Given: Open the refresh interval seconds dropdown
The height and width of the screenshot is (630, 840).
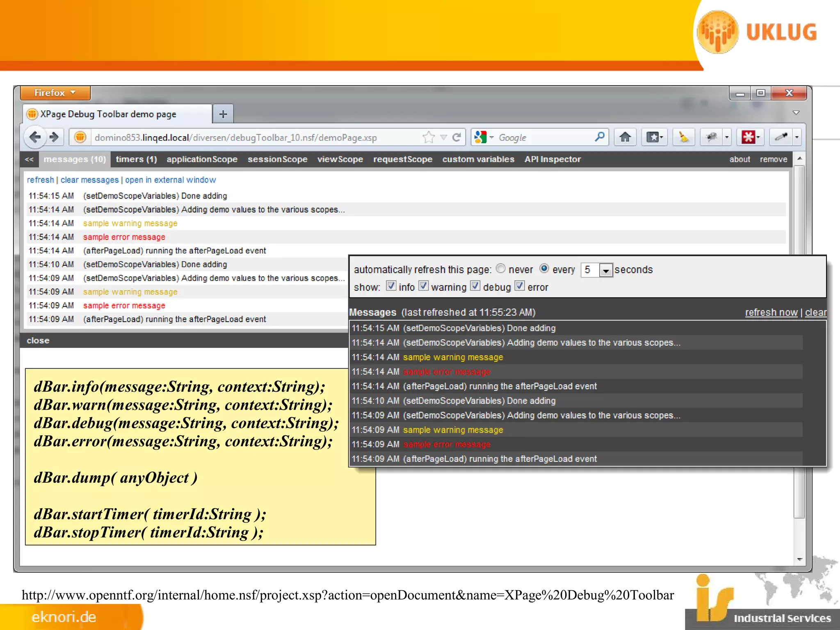Looking at the screenshot, I should click(x=606, y=270).
